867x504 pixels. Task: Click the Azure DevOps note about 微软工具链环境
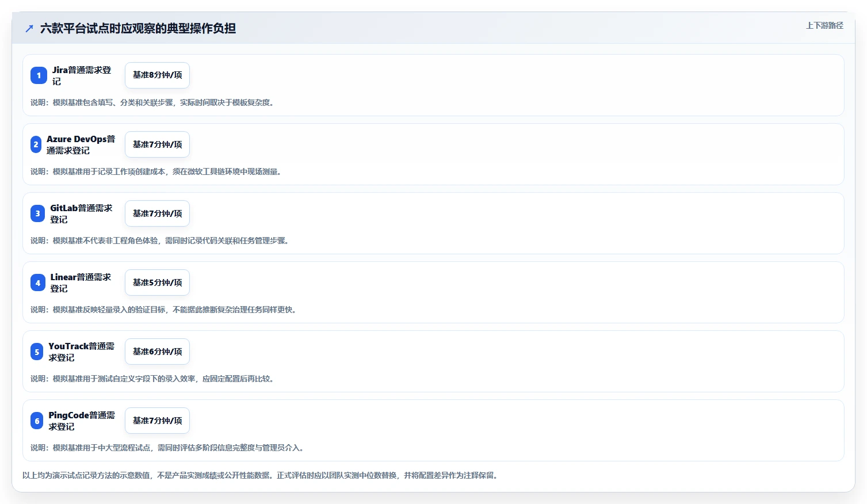click(x=157, y=171)
